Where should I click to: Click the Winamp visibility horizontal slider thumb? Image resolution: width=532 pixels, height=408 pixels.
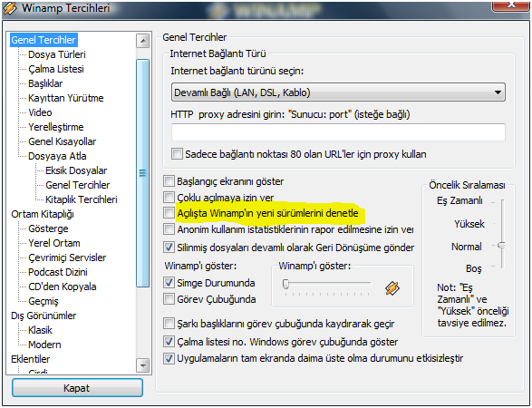285,284
